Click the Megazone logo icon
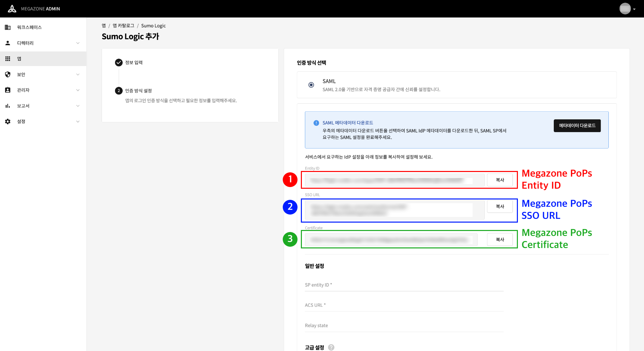Screen dimensions: 644x351 click(x=12, y=9)
